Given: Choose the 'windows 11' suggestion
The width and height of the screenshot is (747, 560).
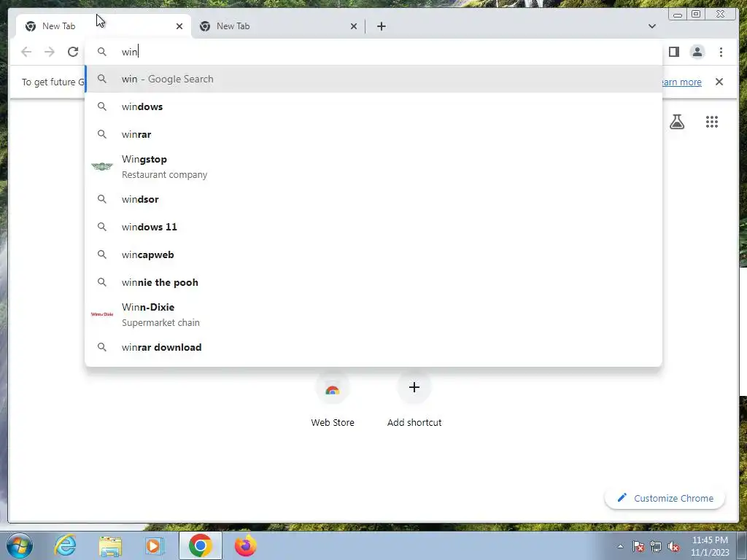Looking at the screenshot, I should pos(373,227).
